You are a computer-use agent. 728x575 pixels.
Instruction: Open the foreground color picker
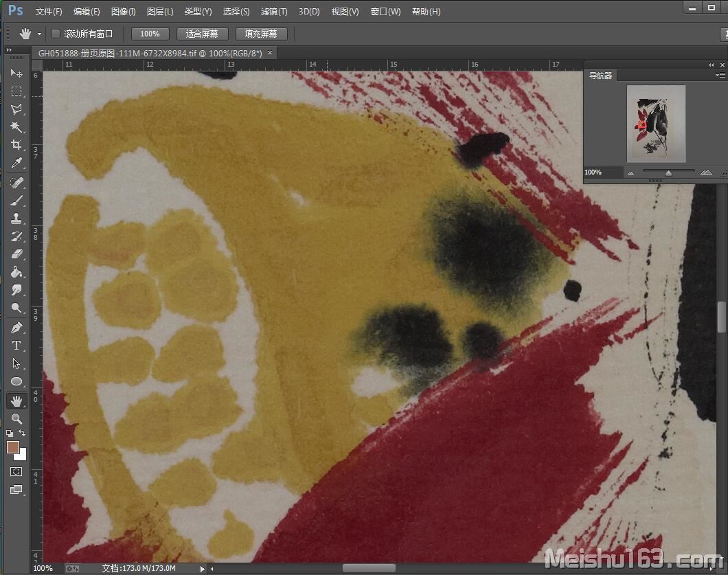tap(12, 447)
